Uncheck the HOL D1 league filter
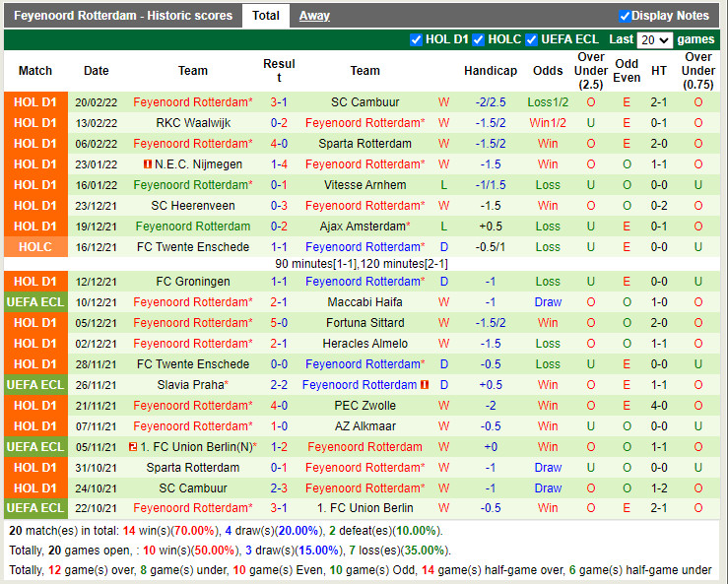Image resolution: width=728 pixels, height=584 pixels. point(416,40)
